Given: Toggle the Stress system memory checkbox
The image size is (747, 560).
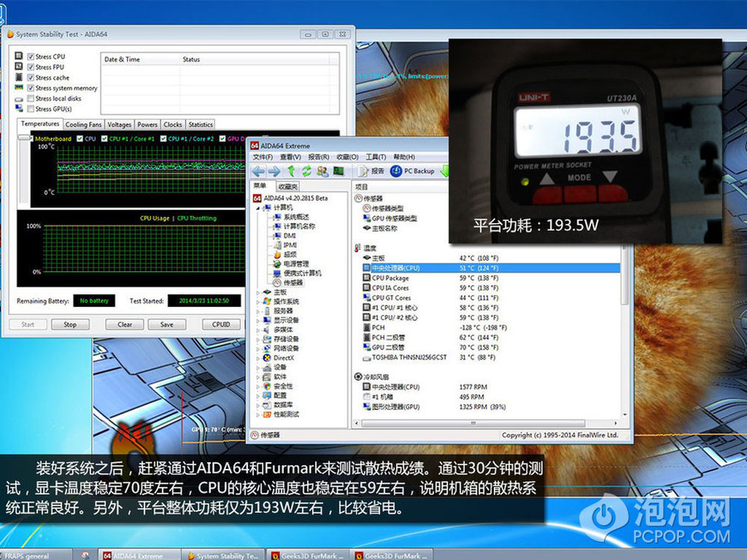Looking at the screenshot, I should click(x=31, y=88).
